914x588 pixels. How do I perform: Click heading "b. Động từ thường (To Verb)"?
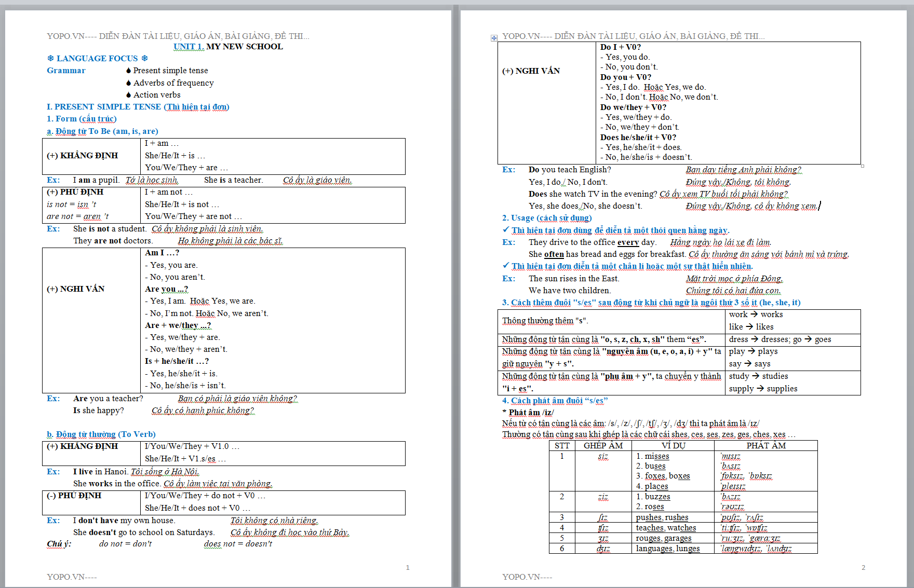tap(101, 434)
